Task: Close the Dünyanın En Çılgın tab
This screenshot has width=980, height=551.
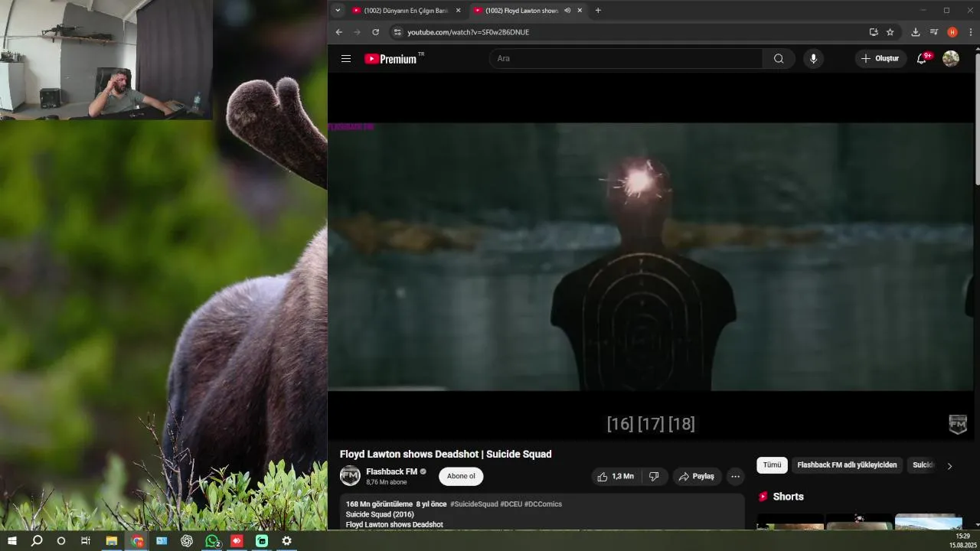Action: click(459, 11)
